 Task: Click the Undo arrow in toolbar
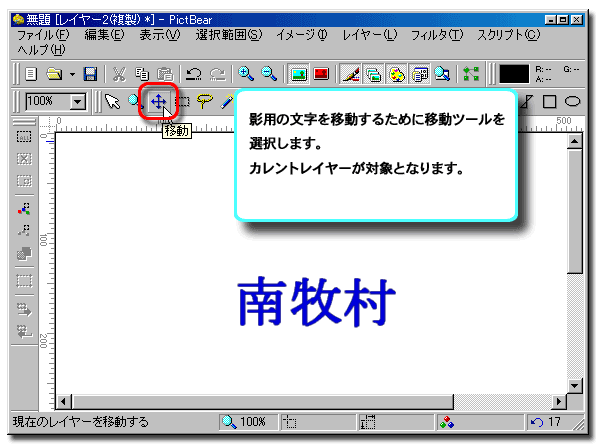coord(194,74)
